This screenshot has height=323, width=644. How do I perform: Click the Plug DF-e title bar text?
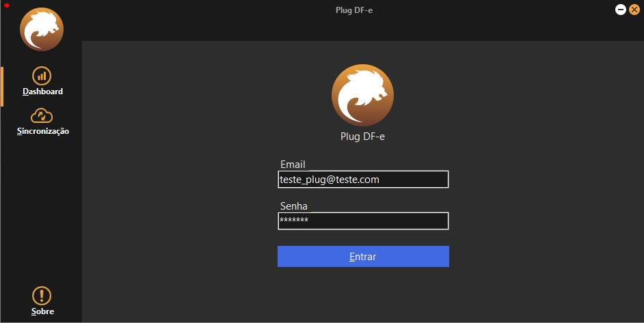tap(354, 10)
